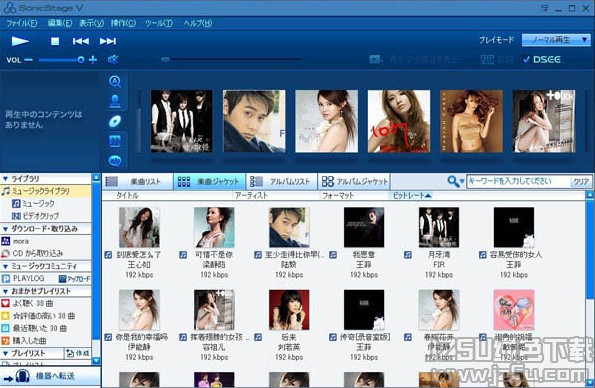Open the 編集(E) menu

pos(60,23)
